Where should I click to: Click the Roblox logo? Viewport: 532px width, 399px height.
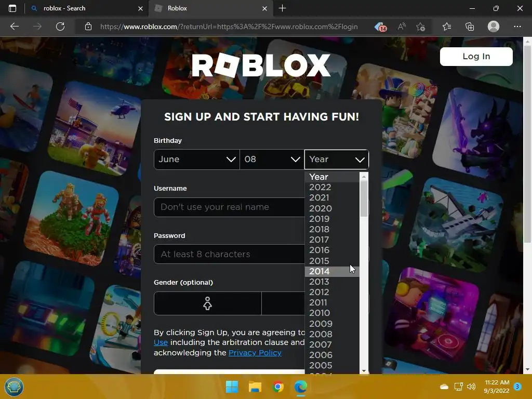(x=261, y=65)
